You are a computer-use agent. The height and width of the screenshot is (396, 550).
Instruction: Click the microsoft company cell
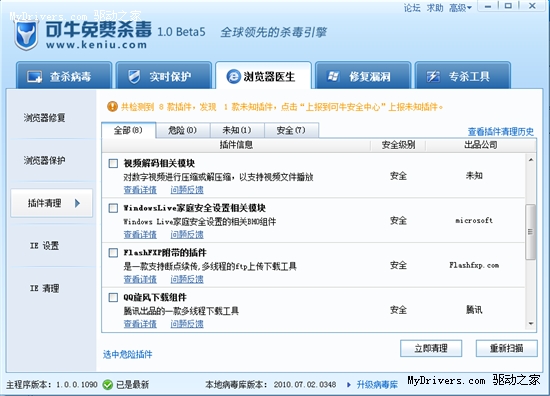(x=474, y=221)
